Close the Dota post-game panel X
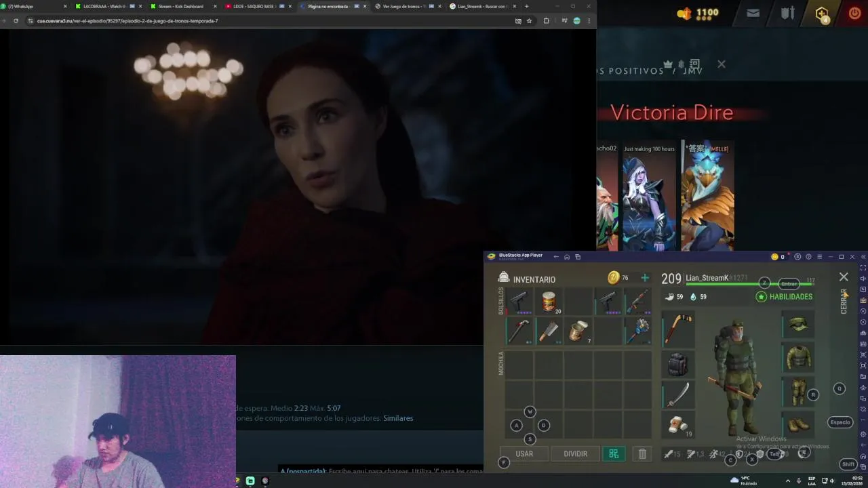 (722, 64)
